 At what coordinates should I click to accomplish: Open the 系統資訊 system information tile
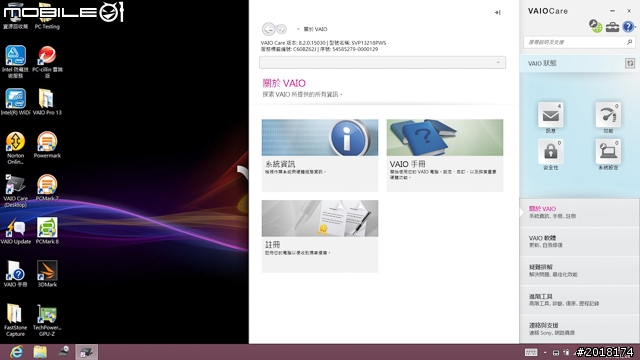pos(320,156)
